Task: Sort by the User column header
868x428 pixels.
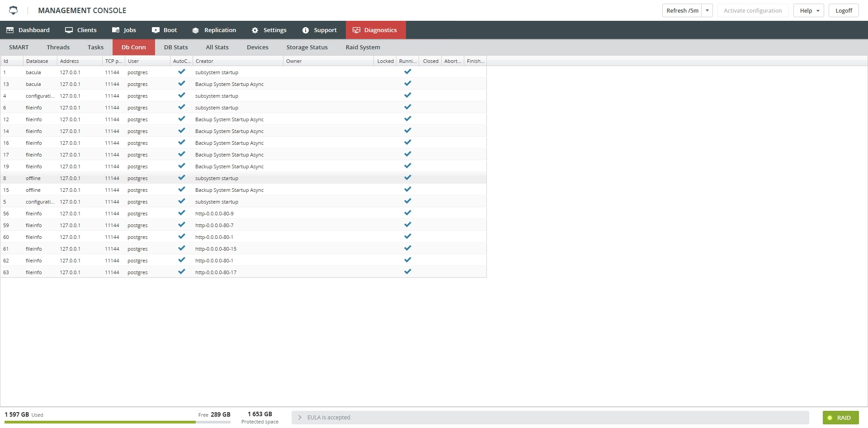Action: point(147,61)
